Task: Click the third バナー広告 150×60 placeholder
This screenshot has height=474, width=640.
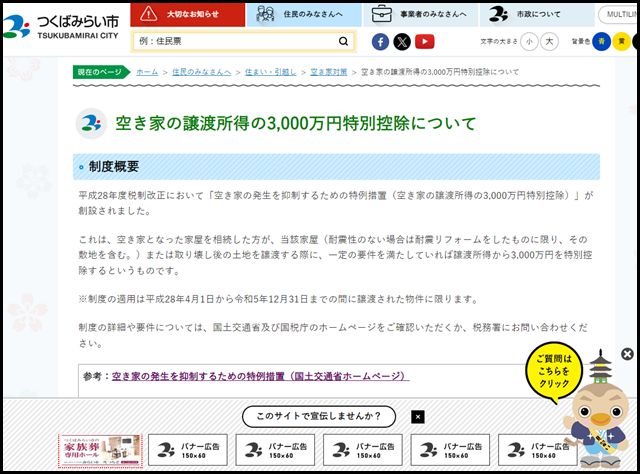Action: pos(363,450)
